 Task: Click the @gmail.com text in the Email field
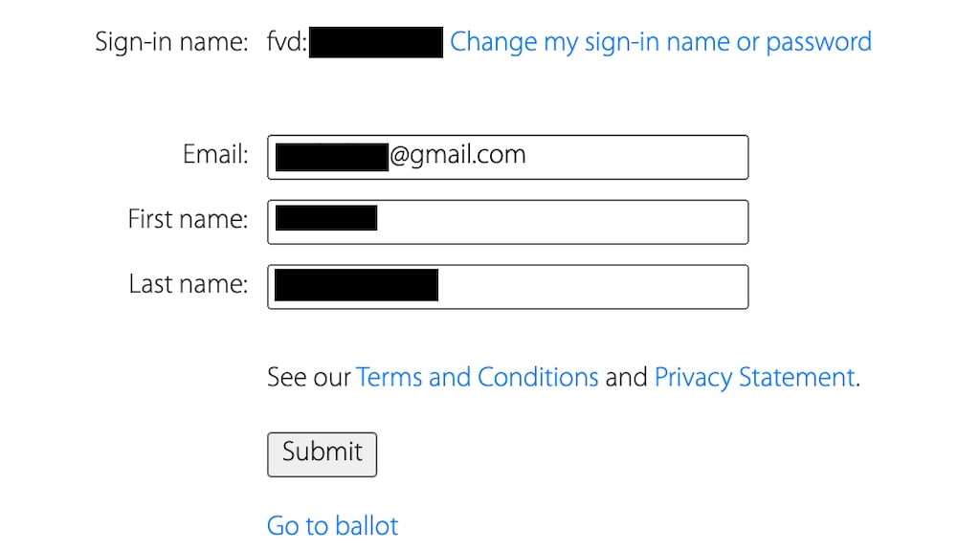click(x=457, y=155)
